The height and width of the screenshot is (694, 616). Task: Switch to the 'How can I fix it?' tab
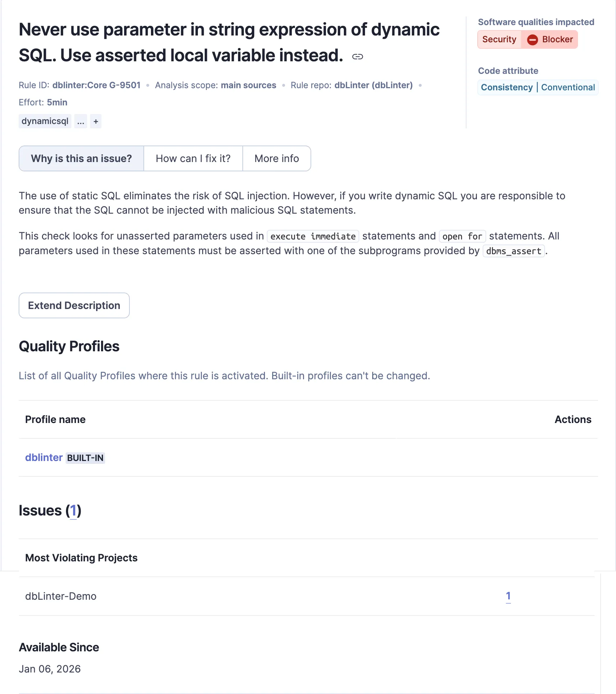193,158
